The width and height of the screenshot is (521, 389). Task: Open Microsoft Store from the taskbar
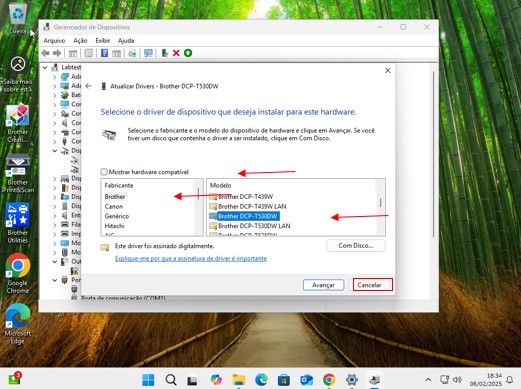pyautogui.click(x=284, y=380)
